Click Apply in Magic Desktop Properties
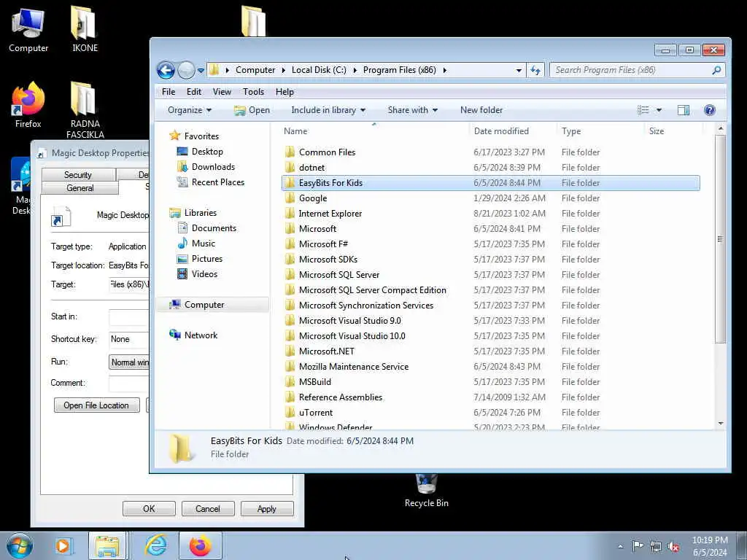Screen dimensions: 747x560 [267, 508]
